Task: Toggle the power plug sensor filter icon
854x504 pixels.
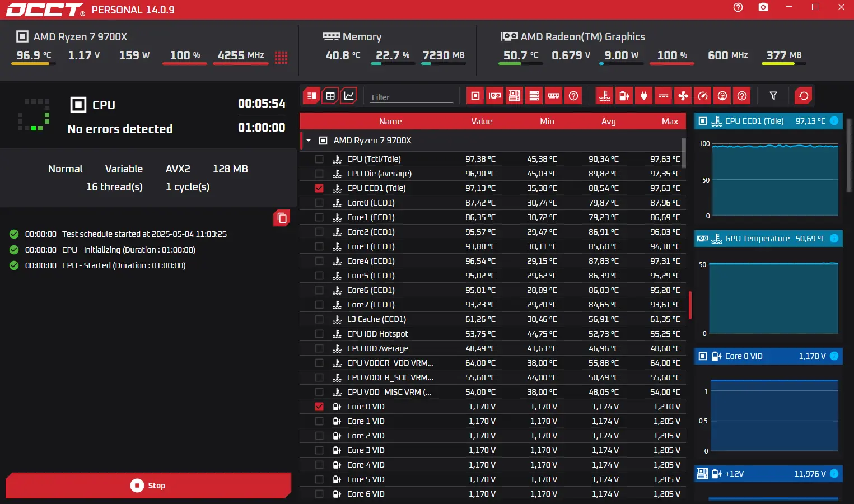Action: [x=644, y=96]
